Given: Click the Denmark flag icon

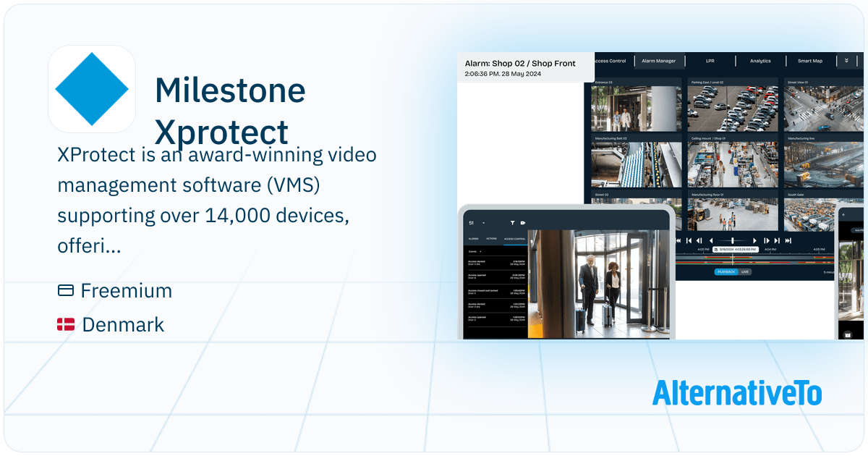Looking at the screenshot, I should pyautogui.click(x=66, y=324).
